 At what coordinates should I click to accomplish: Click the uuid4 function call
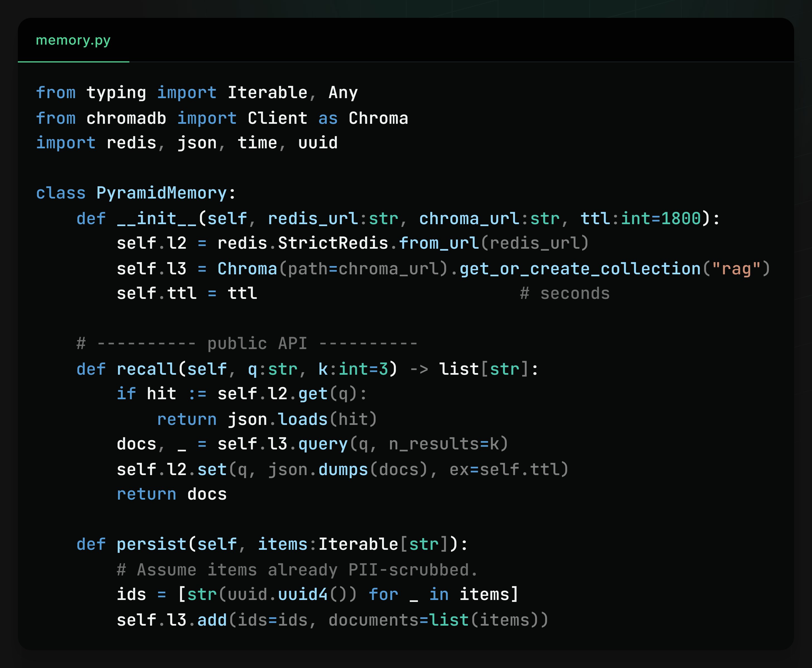point(303,594)
